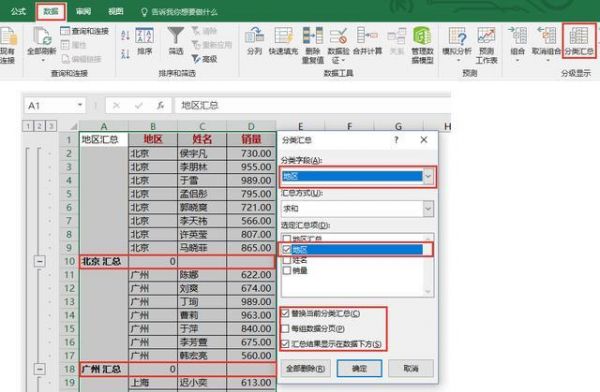Open the Name Box dropdown arrow
The height and width of the screenshot is (392, 600).
pos(80,105)
